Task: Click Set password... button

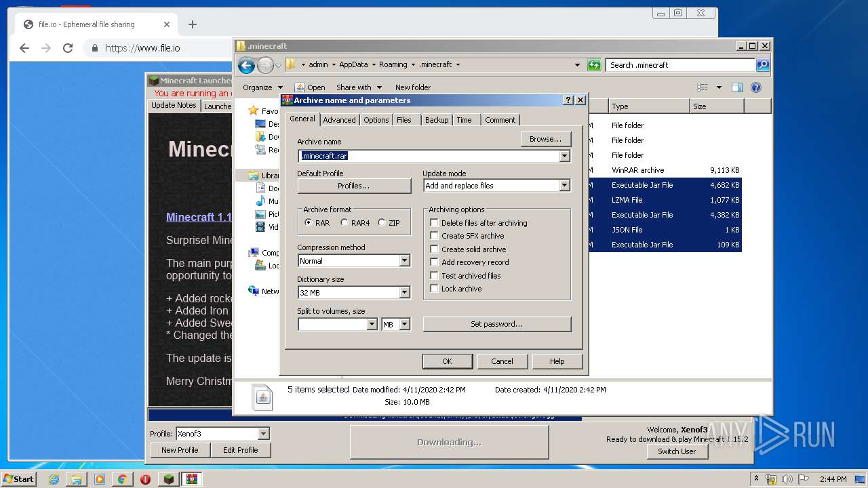Action: (496, 324)
